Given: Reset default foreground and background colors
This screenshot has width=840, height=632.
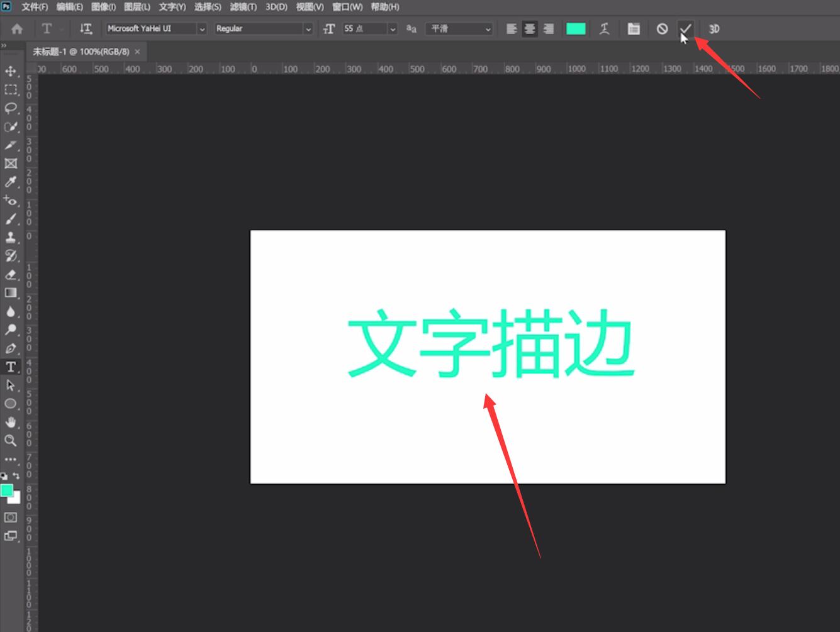Looking at the screenshot, I should coord(4,476).
